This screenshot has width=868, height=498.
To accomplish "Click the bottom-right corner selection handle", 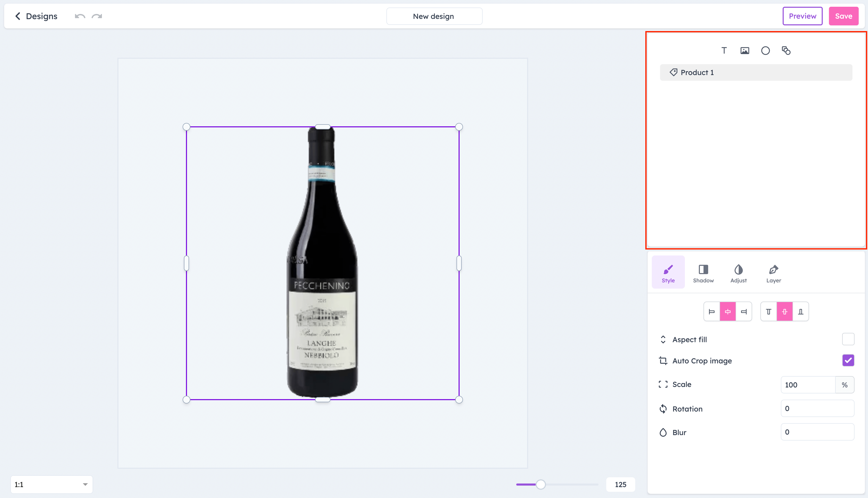I will 459,399.
